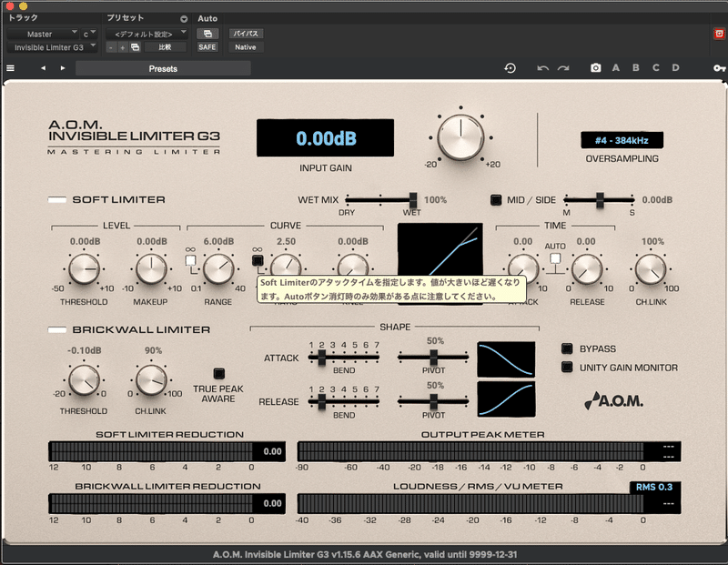Click the Native button

click(x=246, y=47)
